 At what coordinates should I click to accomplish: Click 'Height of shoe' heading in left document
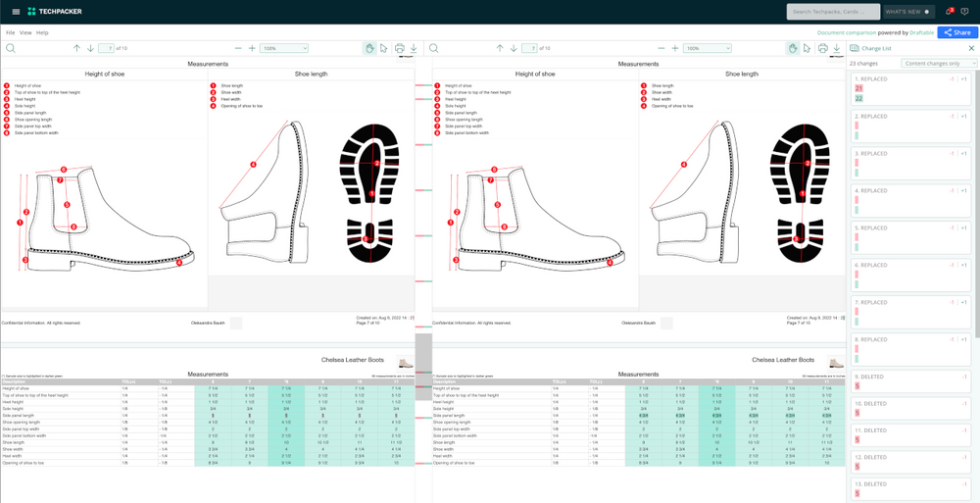point(105,74)
